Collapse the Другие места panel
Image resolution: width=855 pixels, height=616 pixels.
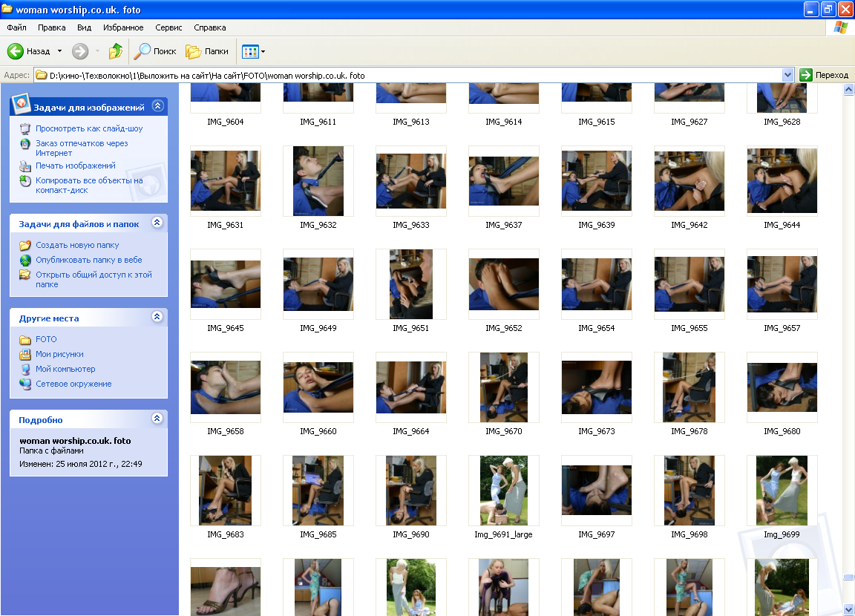pos(157,317)
